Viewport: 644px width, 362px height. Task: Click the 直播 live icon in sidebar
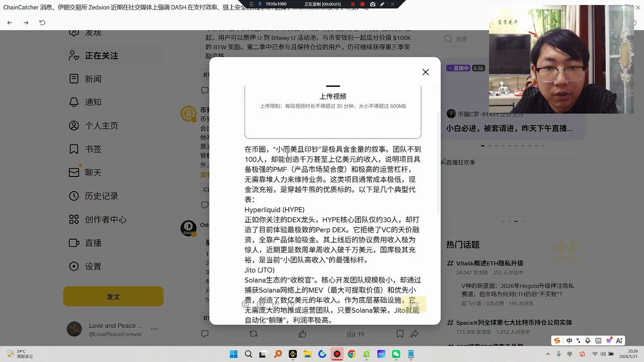(74, 243)
